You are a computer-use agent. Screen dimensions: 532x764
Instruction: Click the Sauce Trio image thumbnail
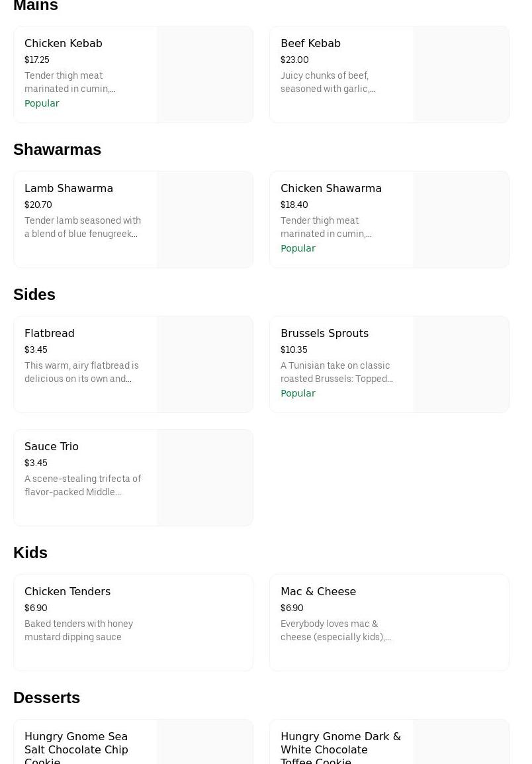coord(205,478)
